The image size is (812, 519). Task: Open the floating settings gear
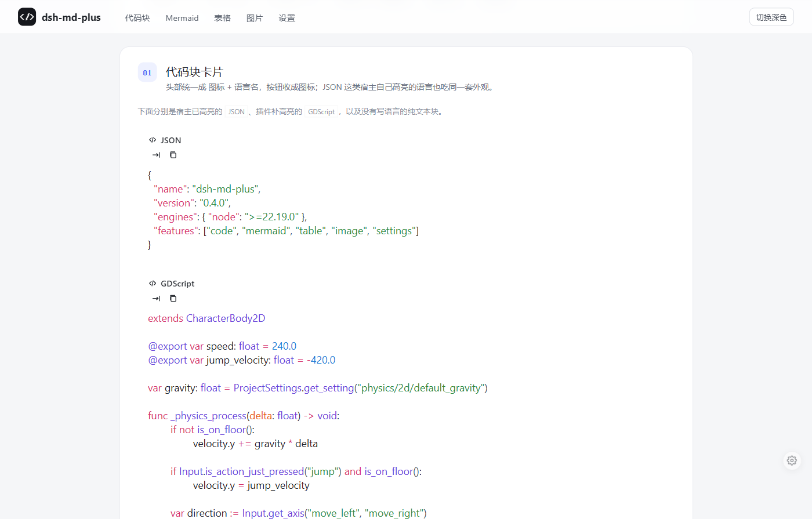tap(792, 460)
